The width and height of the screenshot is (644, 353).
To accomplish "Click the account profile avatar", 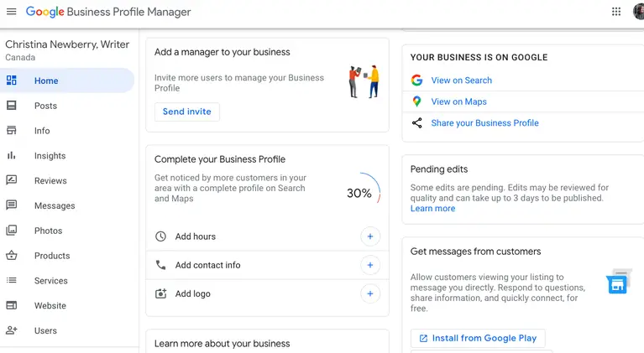I will pyautogui.click(x=639, y=12).
